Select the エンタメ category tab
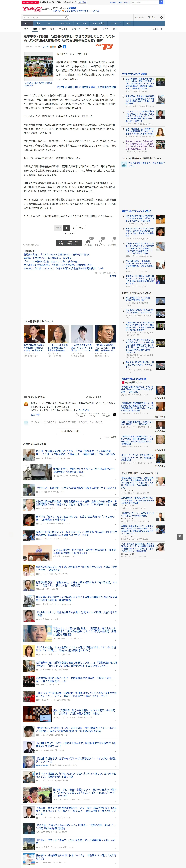This screenshot has height=868, width=186. (63, 29)
